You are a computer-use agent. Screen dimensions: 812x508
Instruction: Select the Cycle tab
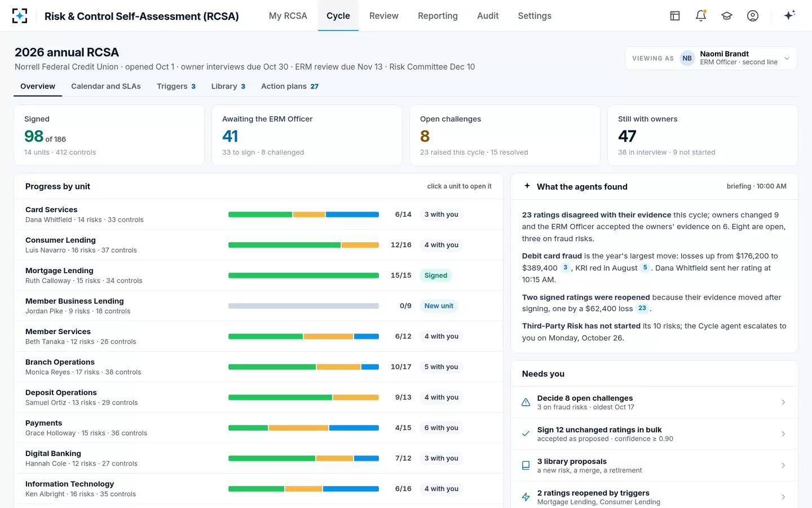[x=338, y=16]
